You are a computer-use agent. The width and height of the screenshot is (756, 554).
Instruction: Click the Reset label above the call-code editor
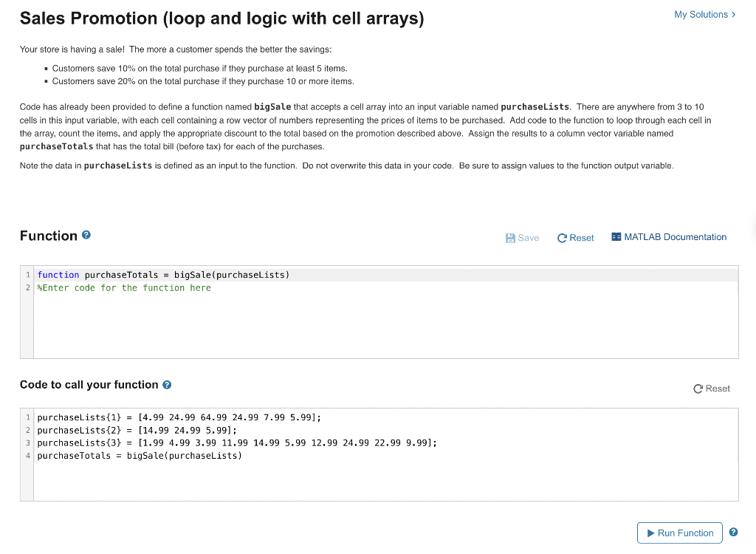click(x=718, y=389)
